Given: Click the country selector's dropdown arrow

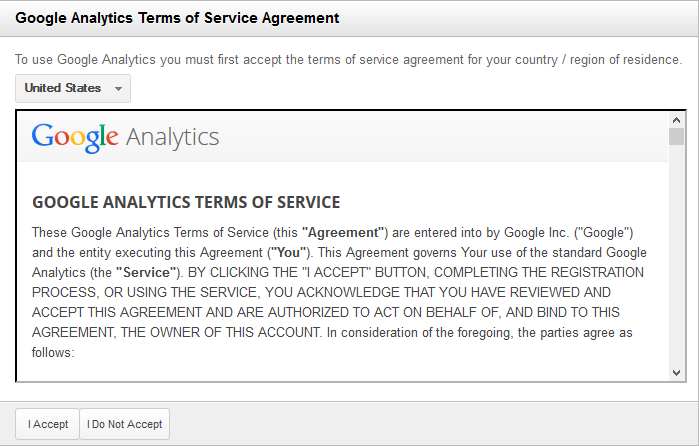Looking at the screenshot, I should click(119, 89).
